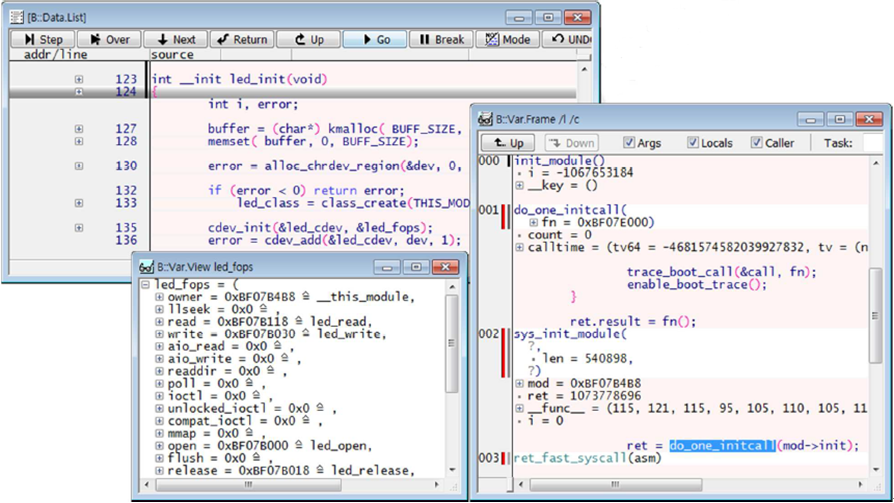Click the Up button in Data.List toolbar
This screenshot has width=894, height=503.
[308, 39]
